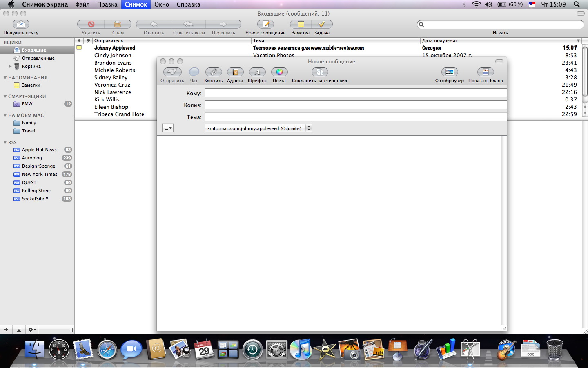The height and width of the screenshot is (368, 588).
Task: Open the Файл menu
Action: (82, 4)
